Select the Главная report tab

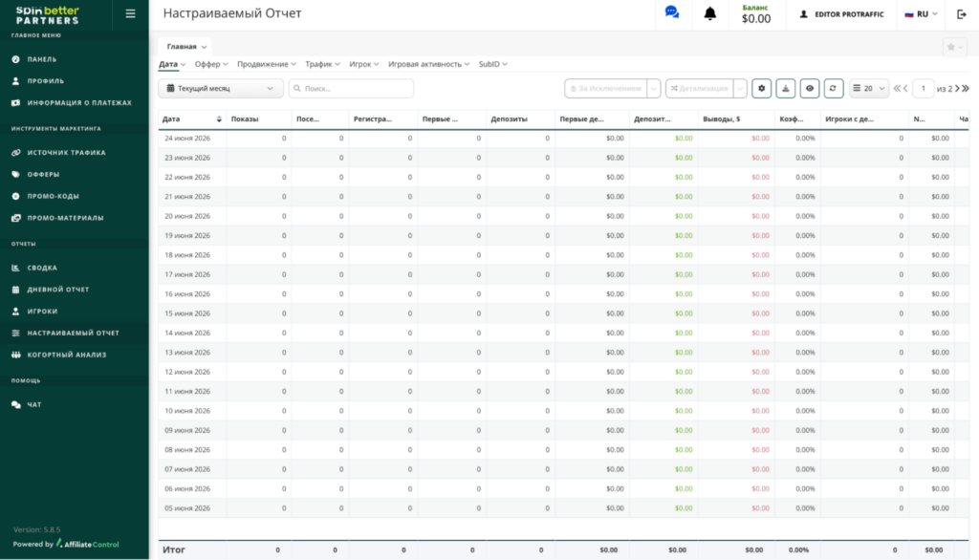(x=185, y=47)
